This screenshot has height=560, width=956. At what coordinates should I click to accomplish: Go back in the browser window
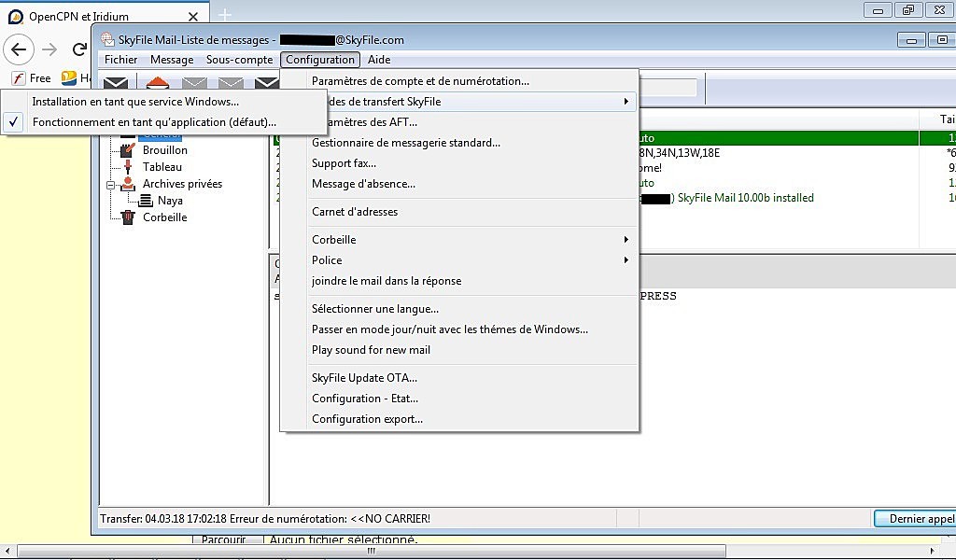click(19, 49)
